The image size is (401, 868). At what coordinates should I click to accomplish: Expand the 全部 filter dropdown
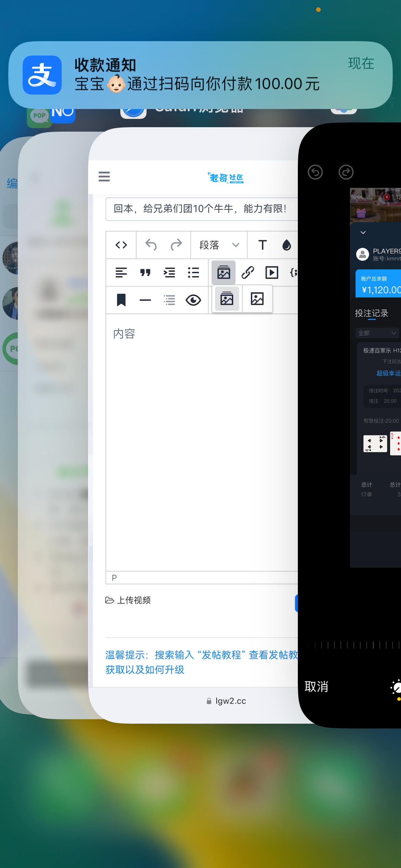tap(377, 333)
